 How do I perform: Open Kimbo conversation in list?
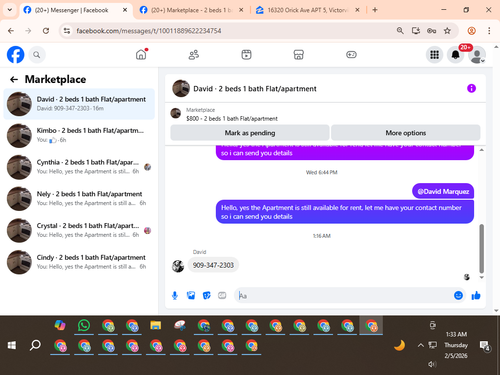79,135
